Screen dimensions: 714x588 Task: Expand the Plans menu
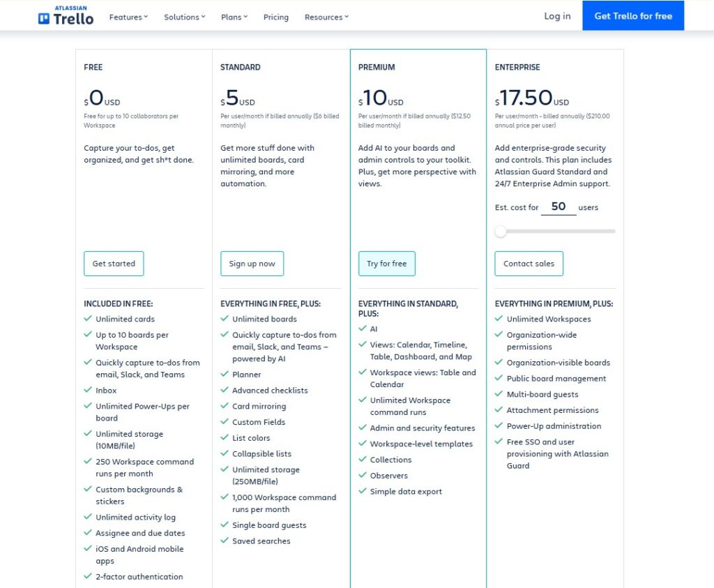coord(233,17)
